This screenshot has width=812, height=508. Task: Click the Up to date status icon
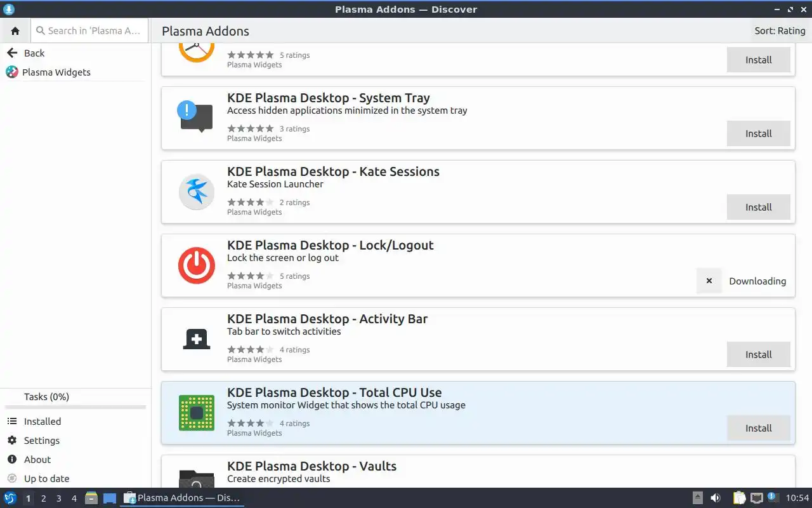(x=12, y=479)
